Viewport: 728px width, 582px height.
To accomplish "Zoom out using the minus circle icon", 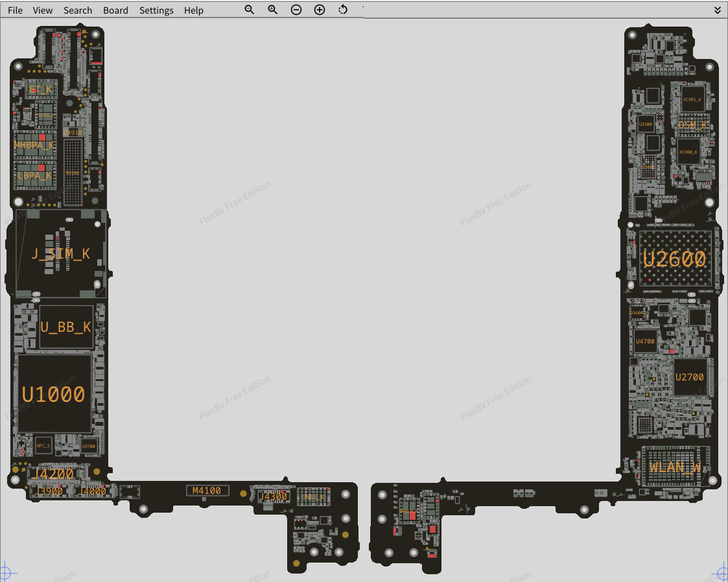I will (296, 10).
